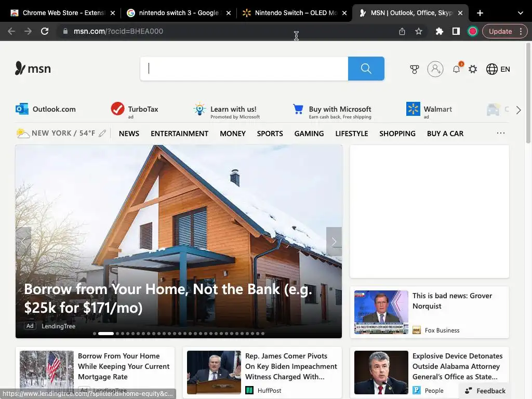Click the page vertical scrollbar

pos(528,93)
